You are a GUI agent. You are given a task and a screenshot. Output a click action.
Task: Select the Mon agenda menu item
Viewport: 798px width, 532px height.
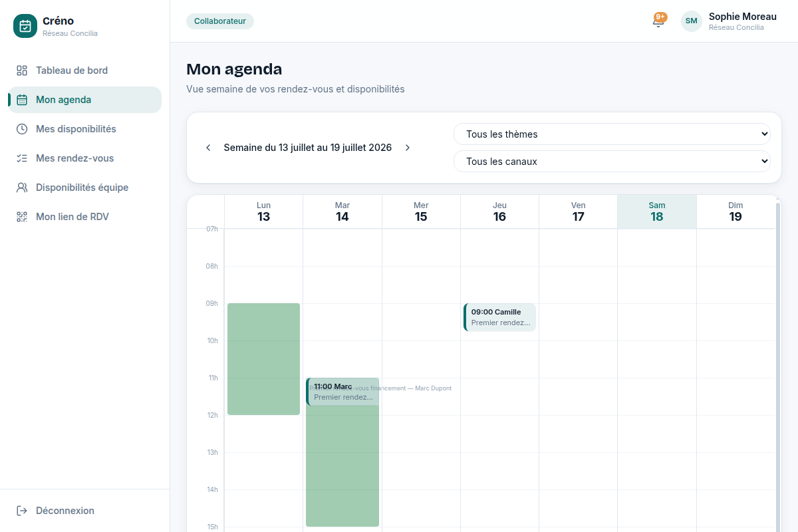click(84, 100)
